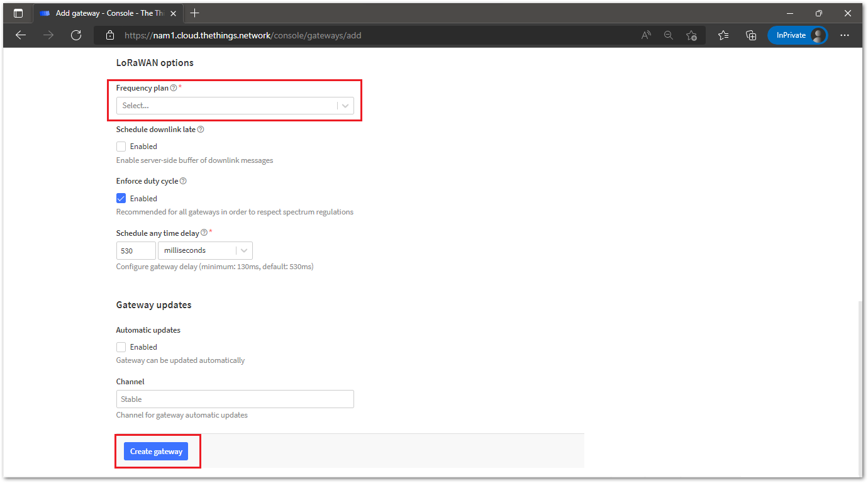Click the duty cycle 'Recommended for all gateways' hint text
868x483 pixels.
click(x=235, y=212)
